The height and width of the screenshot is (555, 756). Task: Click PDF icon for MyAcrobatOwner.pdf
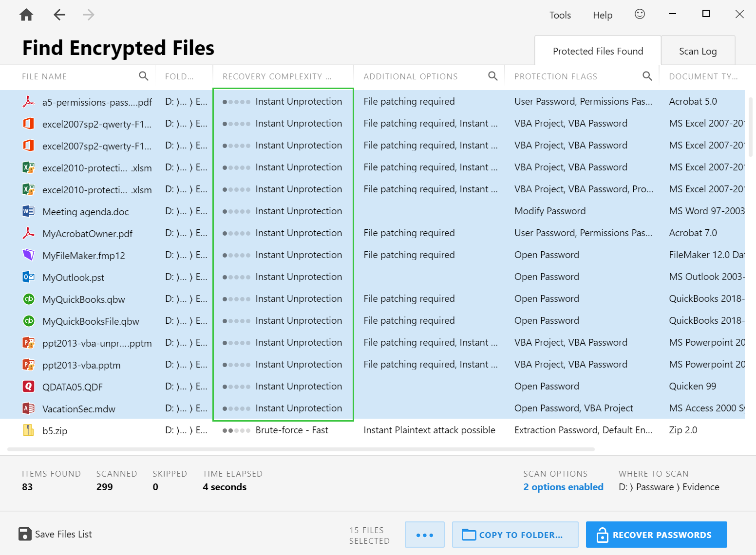29,233
